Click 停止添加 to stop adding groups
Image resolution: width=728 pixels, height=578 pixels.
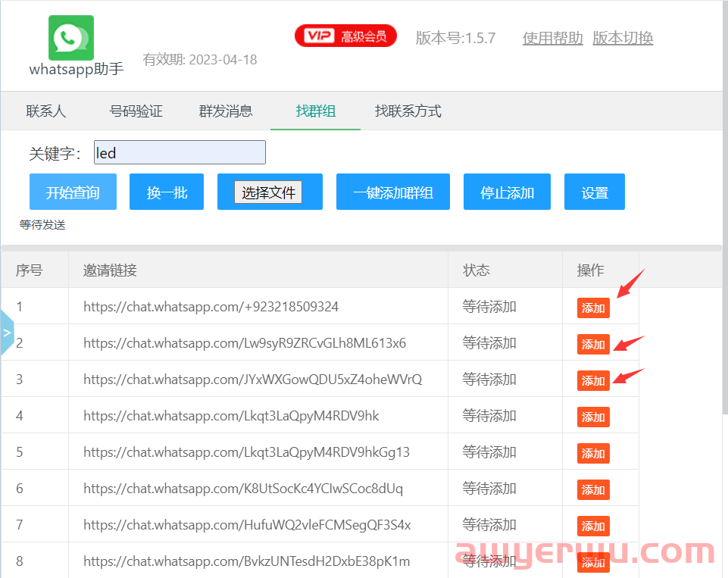[506, 192]
